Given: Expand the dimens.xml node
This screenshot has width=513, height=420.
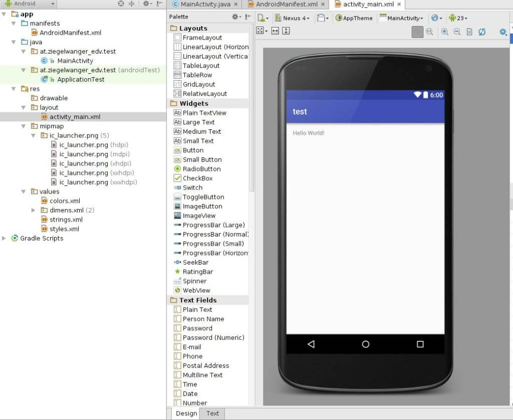Looking at the screenshot, I should [33, 210].
